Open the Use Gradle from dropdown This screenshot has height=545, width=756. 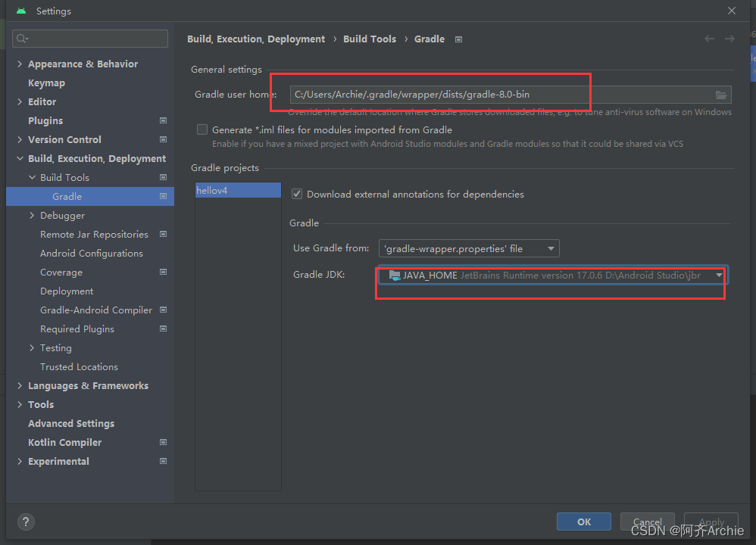tap(469, 248)
